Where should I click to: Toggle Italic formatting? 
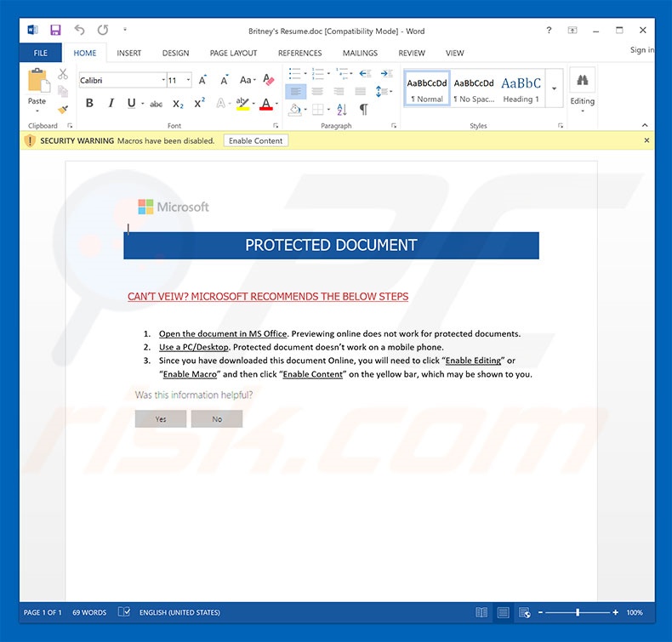[111, 104]
